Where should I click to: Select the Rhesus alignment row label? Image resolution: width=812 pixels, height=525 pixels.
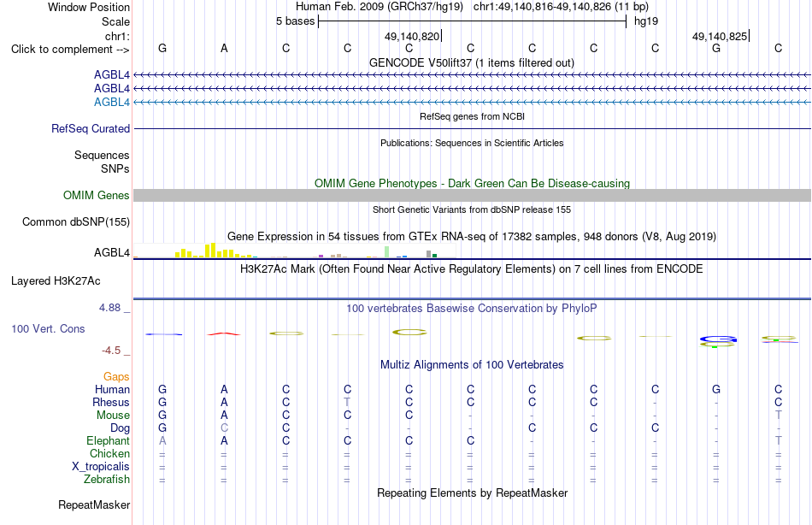coord(111,402)
